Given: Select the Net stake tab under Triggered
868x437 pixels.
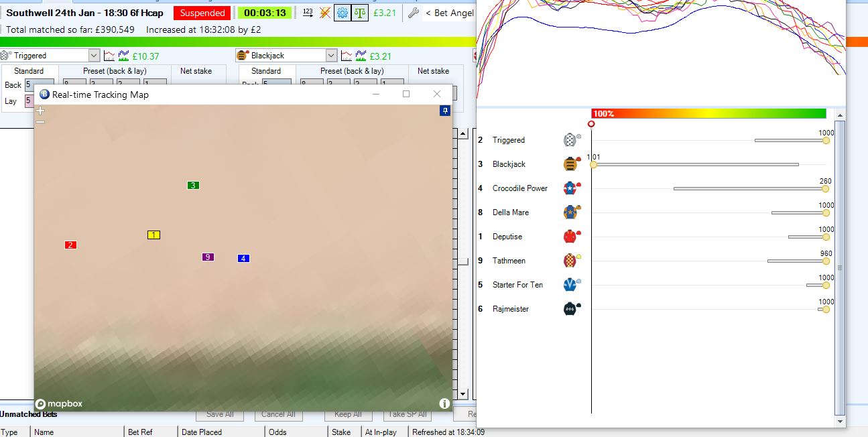Looking at the screenshot, I should (x=196, y=71).
